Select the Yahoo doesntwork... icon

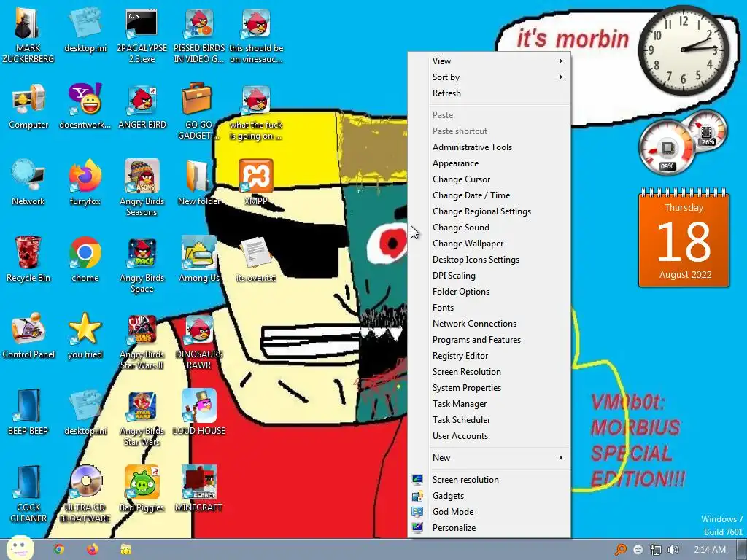click(x=85, y=107)
